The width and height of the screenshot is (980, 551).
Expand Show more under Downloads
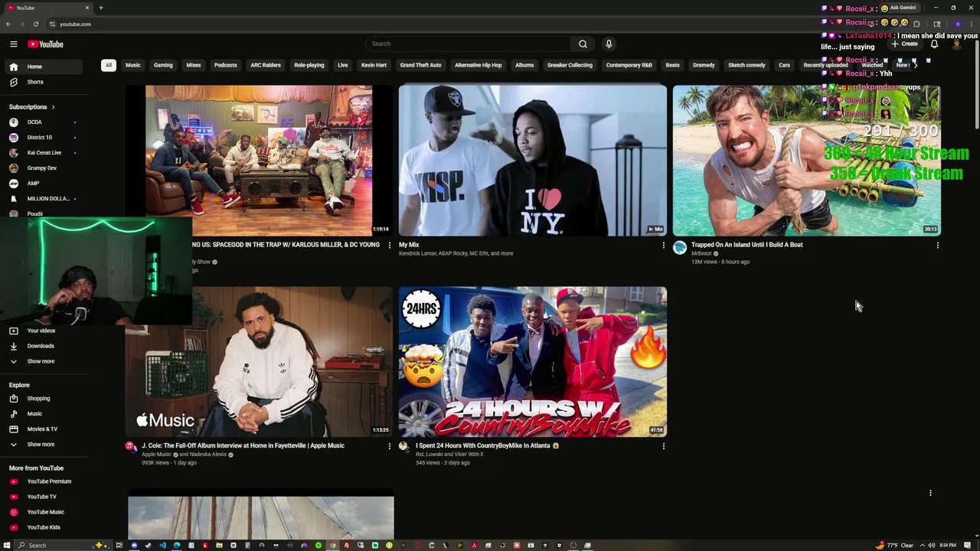point(44,361)
